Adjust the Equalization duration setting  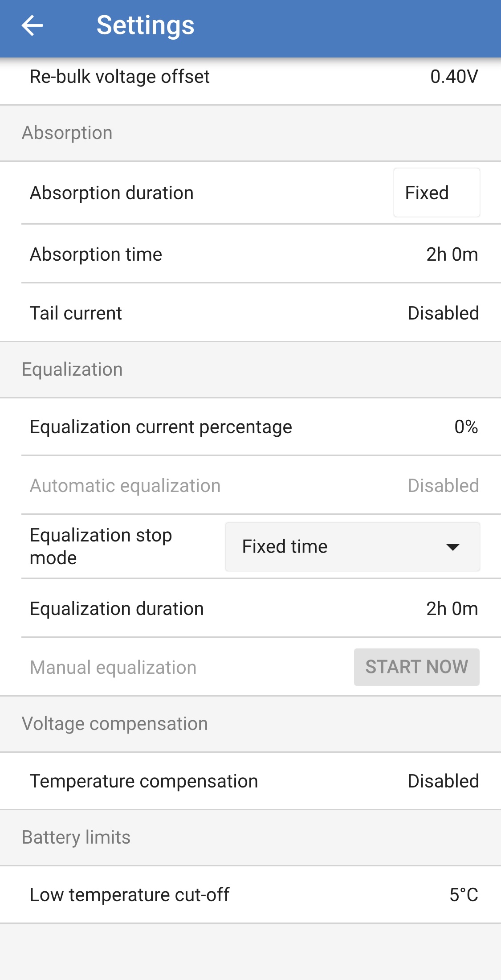[452, 609]
